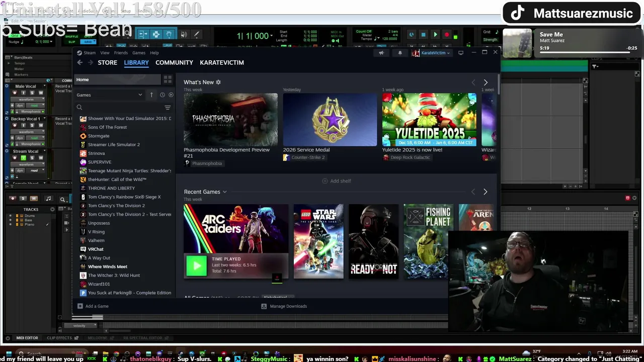Switch to the STORE tab
Viewport: 644px width, 362px height.
[x=107, y=62]
